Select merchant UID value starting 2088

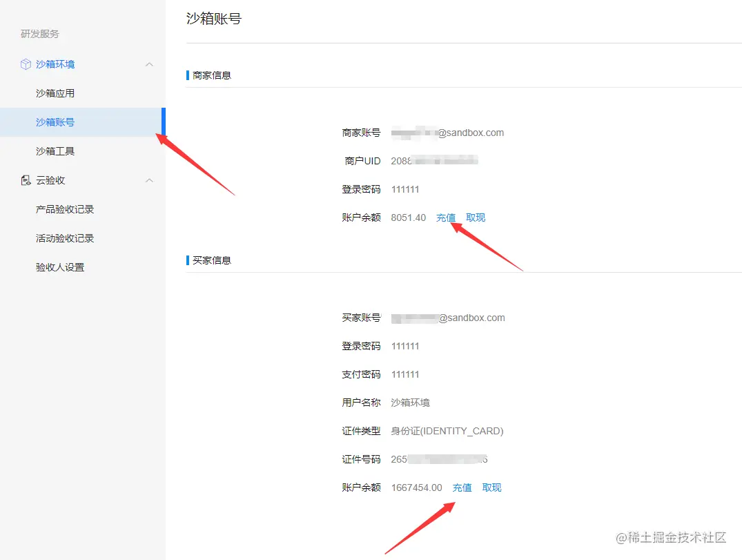click(434, 161)
